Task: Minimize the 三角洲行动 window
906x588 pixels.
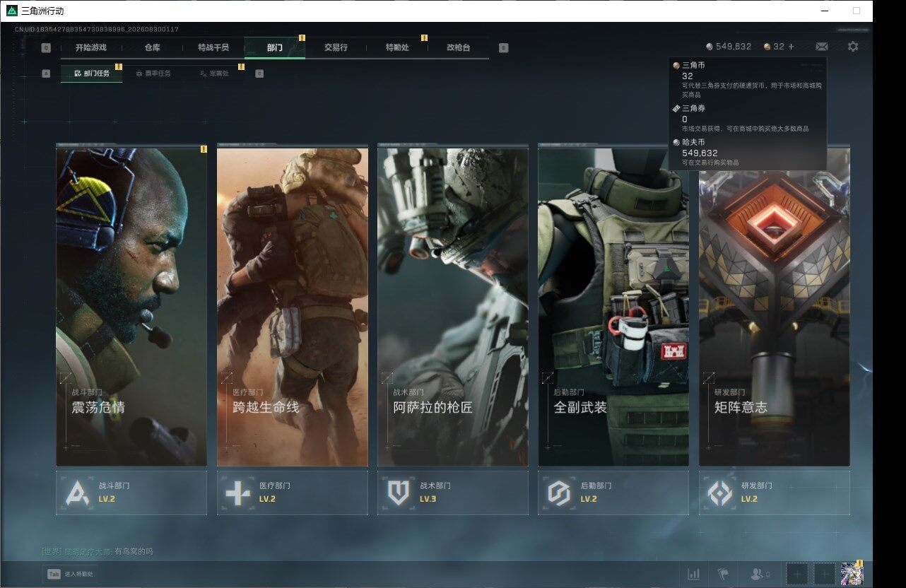Action: [826, 11]
